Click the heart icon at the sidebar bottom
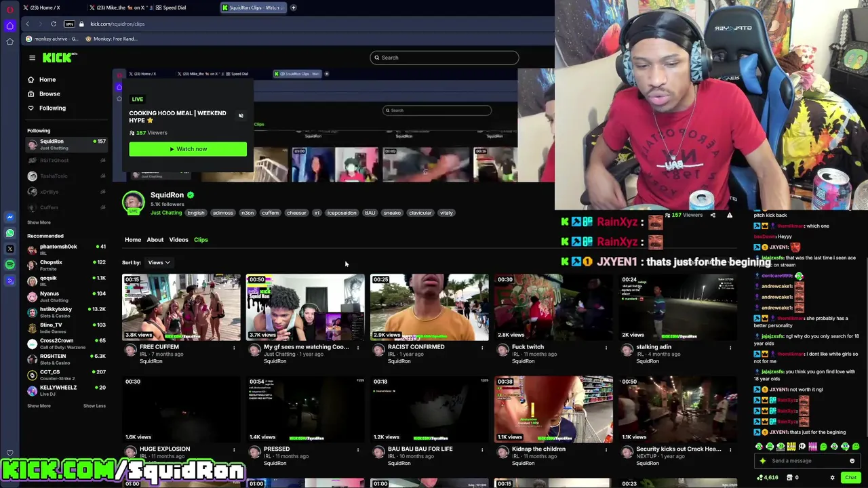The image size is (868, 488). pyautogui.click(x=9, y=453)
